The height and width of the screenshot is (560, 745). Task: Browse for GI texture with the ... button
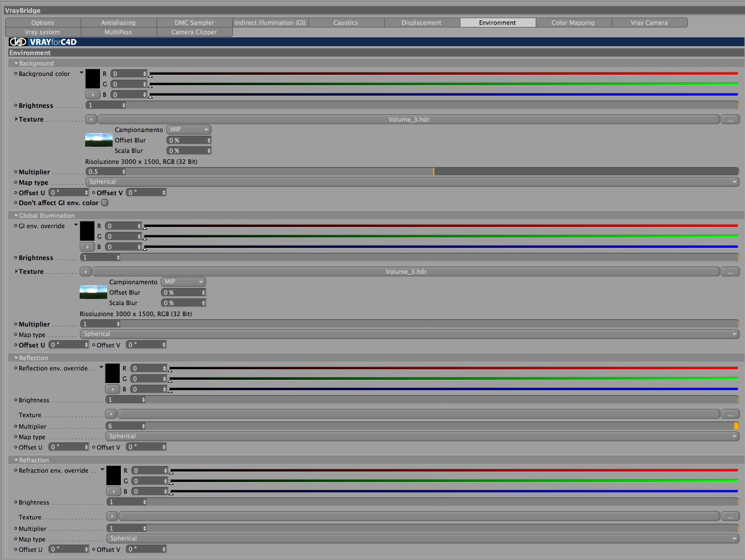tap(730, 271)
